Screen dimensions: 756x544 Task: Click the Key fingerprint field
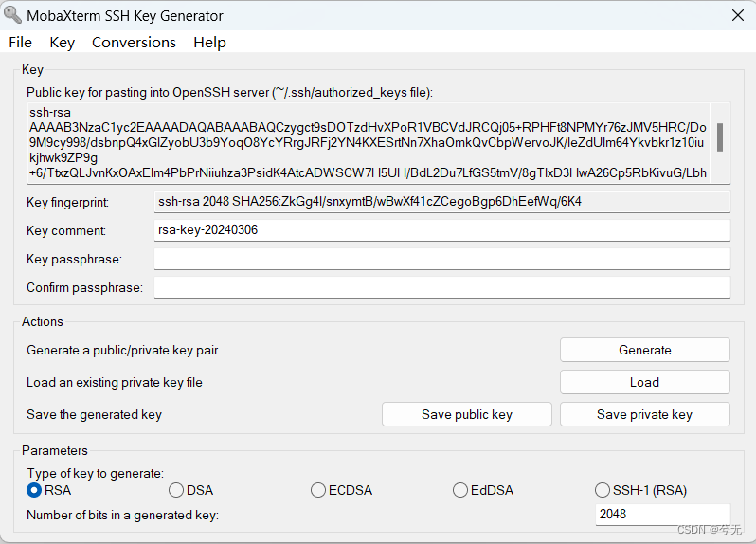(x=442, y=202)
